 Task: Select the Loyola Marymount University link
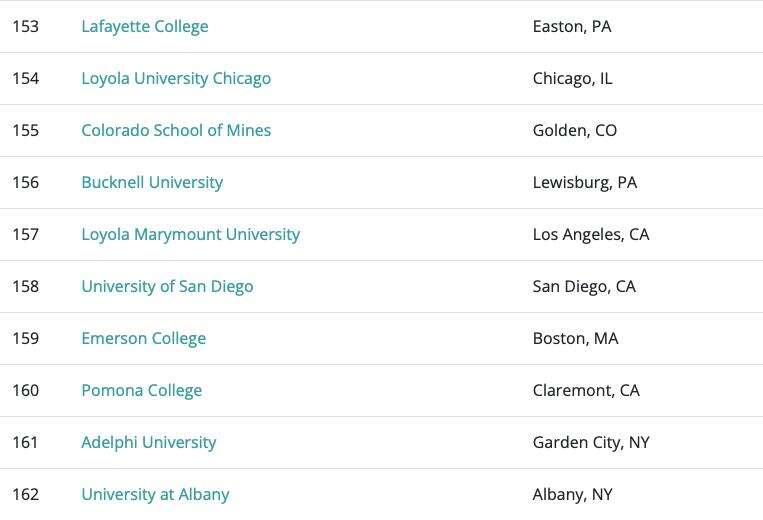point(190,235)
